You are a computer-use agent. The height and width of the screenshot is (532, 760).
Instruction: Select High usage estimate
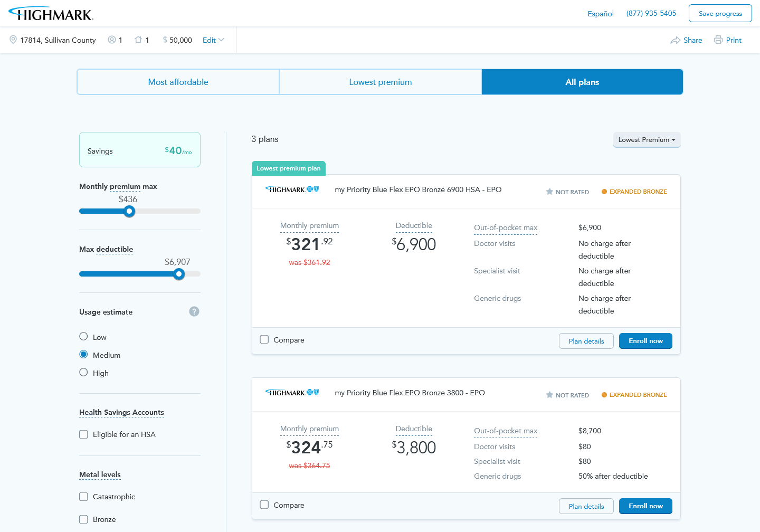click(83, 373)
